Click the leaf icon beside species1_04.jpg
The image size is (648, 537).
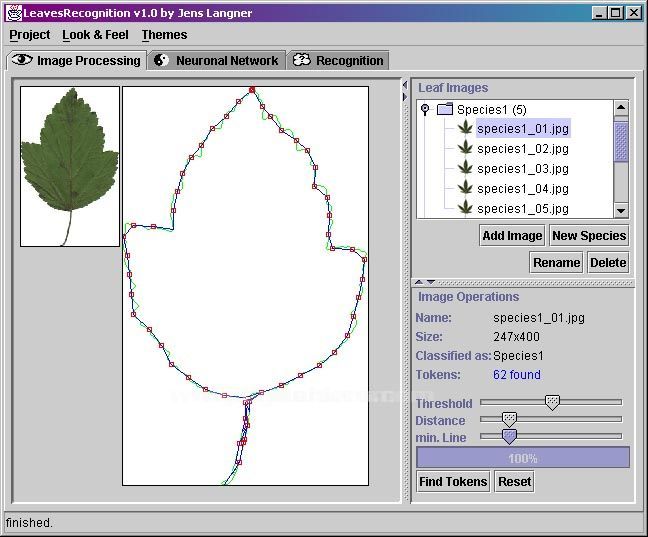point(464,188)
